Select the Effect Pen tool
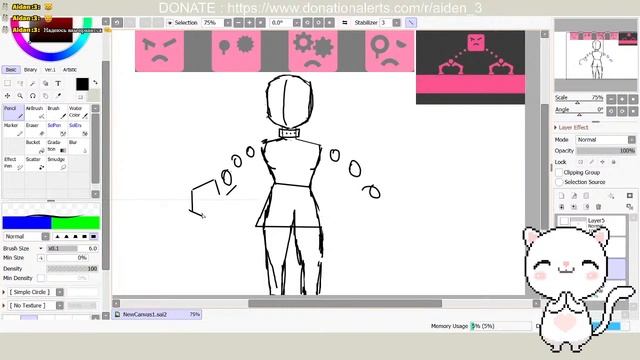Screen dimensions: 640x360 tap(13, 163)
